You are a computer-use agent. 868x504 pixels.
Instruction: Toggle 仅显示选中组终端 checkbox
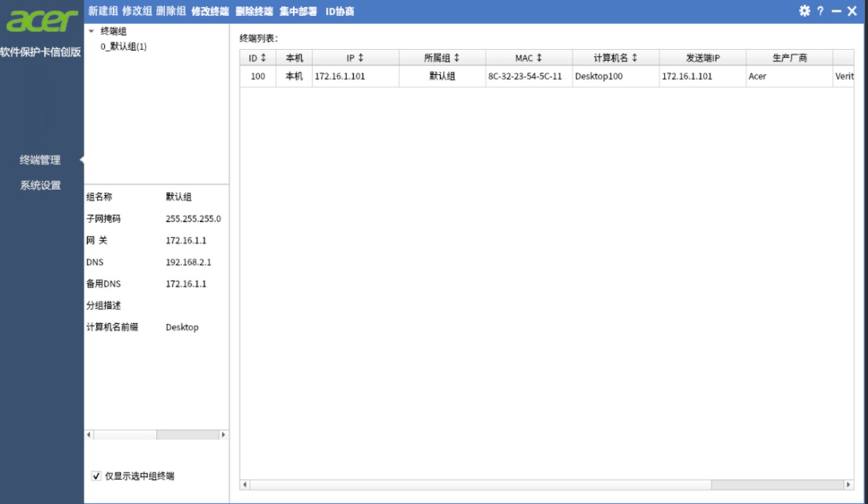[97, 476]
